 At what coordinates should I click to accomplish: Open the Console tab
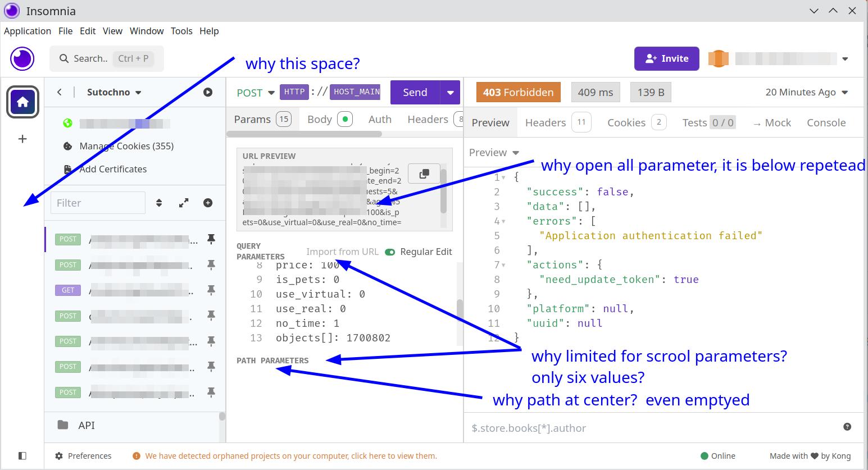(x=826, y=122)
